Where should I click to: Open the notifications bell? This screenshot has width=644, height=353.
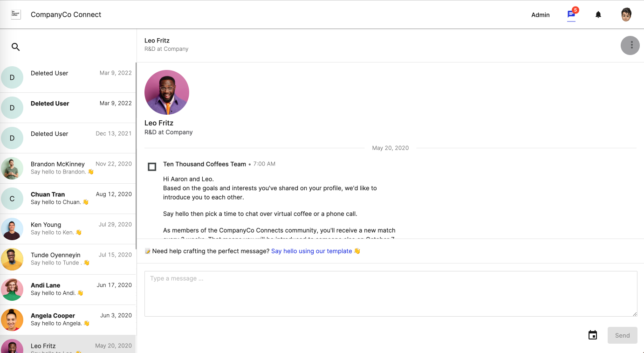coord(598,14)
